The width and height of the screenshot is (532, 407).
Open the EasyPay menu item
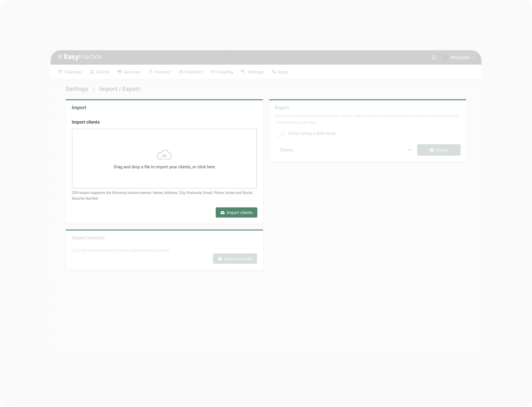coord(222,72)
